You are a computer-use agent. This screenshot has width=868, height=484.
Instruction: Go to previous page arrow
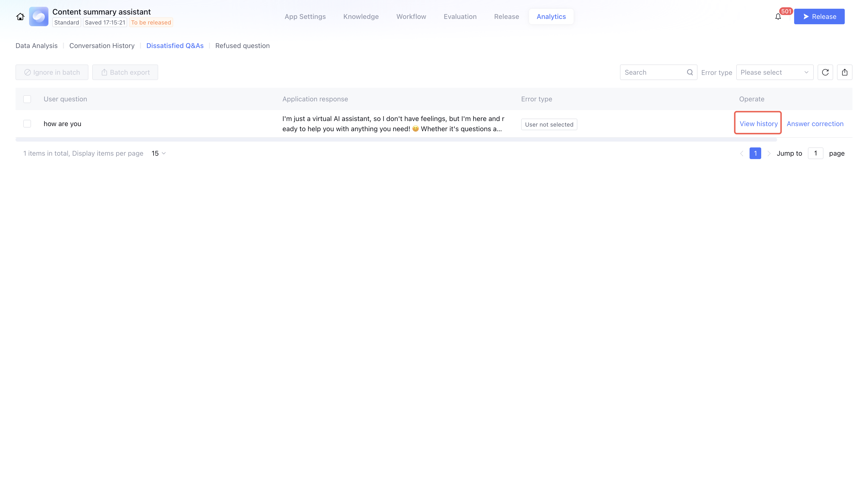point(742,153)
